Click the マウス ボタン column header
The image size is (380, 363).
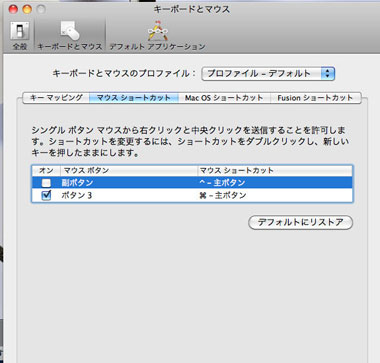click(x=129, y=171)
